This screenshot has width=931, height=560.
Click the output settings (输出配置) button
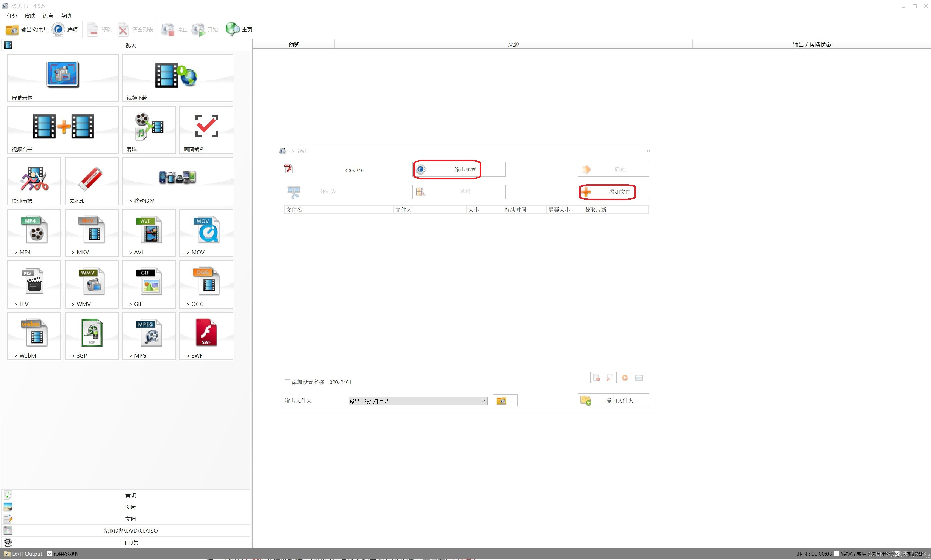pos(459,169)
